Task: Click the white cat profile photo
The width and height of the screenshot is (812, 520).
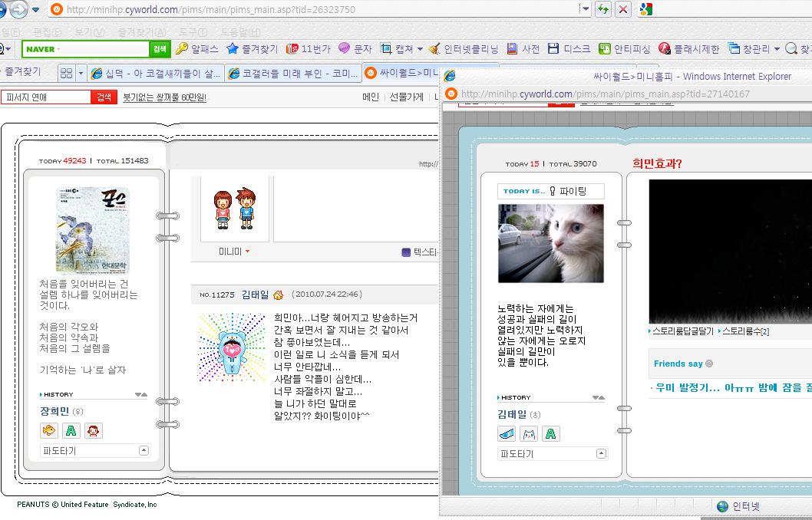Action: tap(550, 243)
